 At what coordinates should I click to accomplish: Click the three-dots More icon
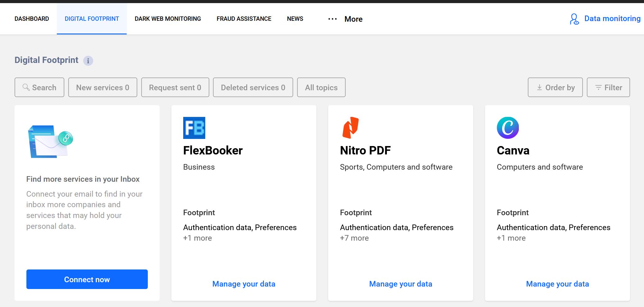click(x=332, y=19)
